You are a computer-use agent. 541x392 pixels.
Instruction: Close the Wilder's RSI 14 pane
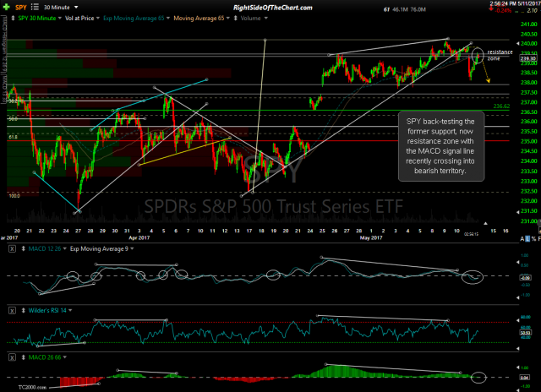tap(12, 311)
